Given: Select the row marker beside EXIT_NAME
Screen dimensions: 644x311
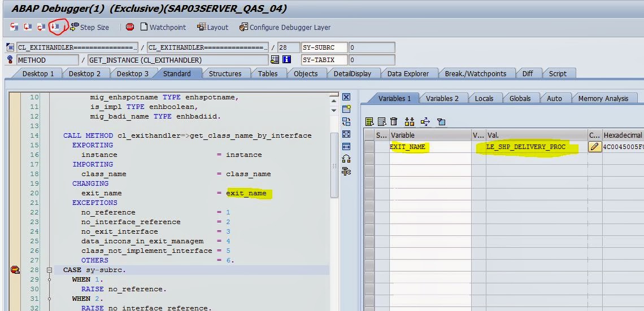Looking at the screenshot, I should click(x=369, y=147).
